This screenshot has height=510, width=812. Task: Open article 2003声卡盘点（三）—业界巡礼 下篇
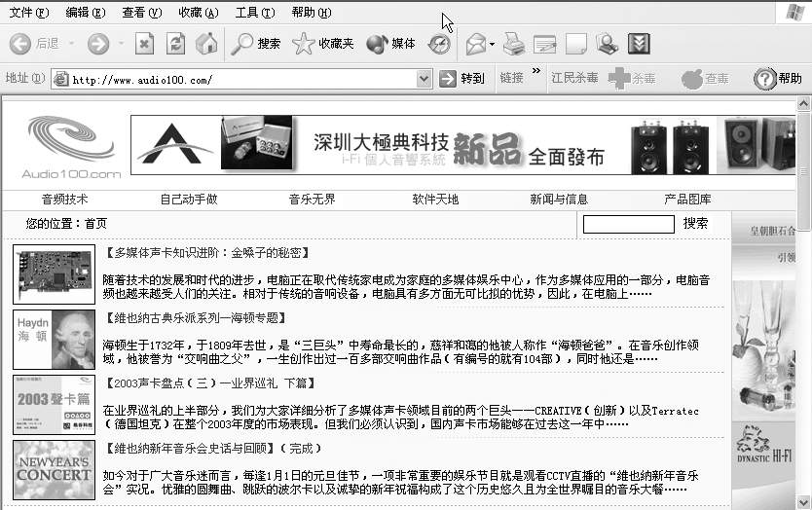(210, 383)
